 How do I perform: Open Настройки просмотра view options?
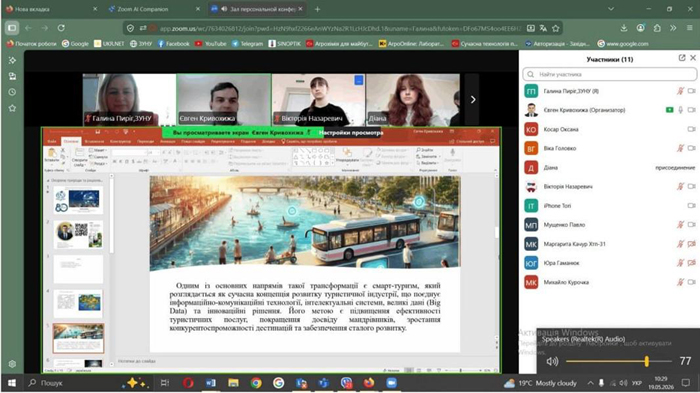pos(351,133)
